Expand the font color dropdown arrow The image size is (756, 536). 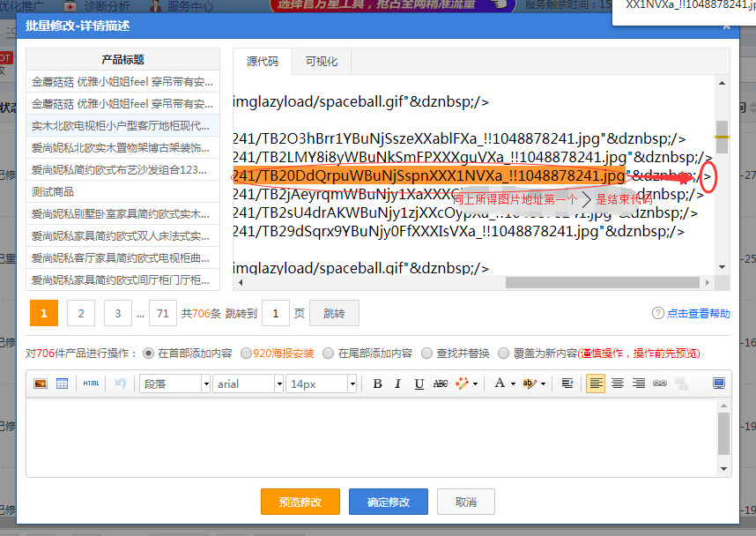pos(513,384)
